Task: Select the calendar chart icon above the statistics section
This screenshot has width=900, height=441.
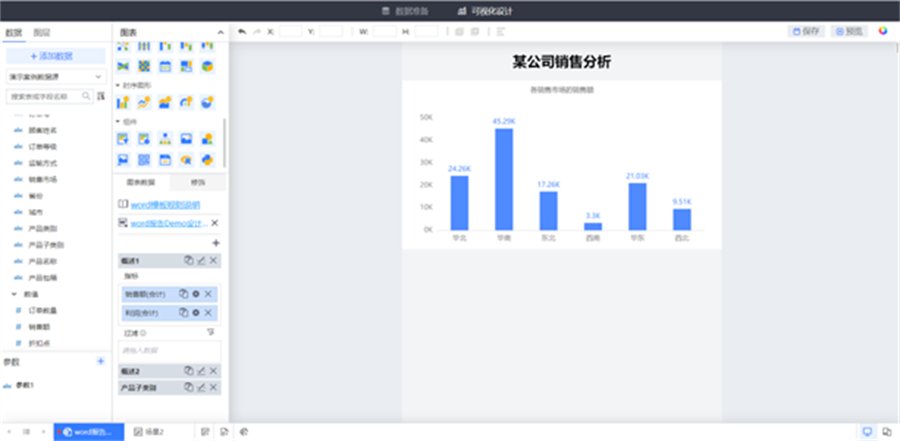Action: 165,67
